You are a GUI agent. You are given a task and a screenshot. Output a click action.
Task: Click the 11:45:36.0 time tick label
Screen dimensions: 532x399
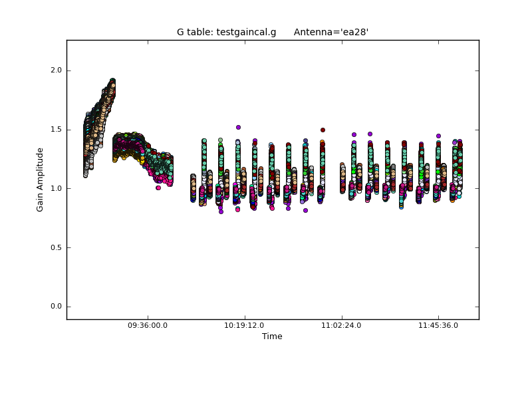point(438,326)
